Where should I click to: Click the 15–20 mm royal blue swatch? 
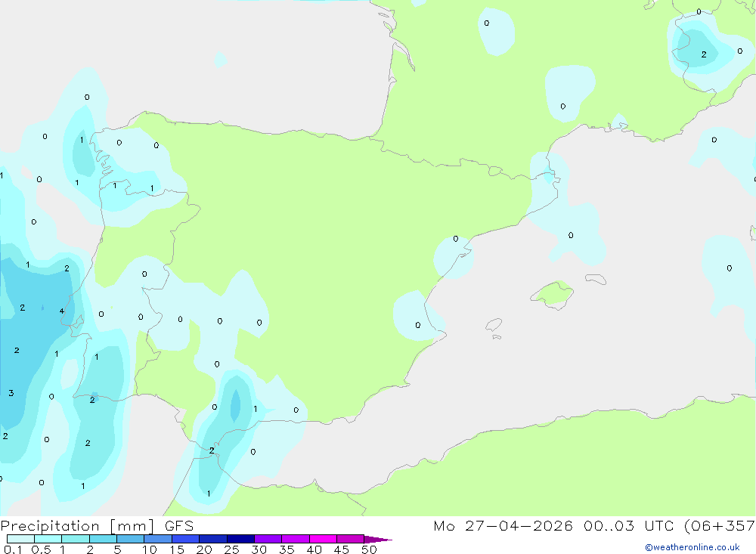click(x=186, y=539)
